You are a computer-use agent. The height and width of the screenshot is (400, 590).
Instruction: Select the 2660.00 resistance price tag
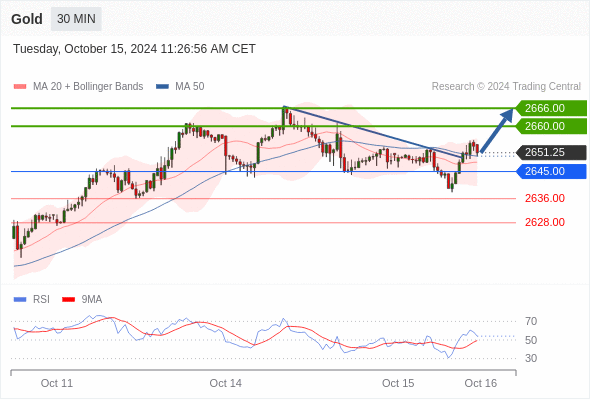[x=551, y=126]
